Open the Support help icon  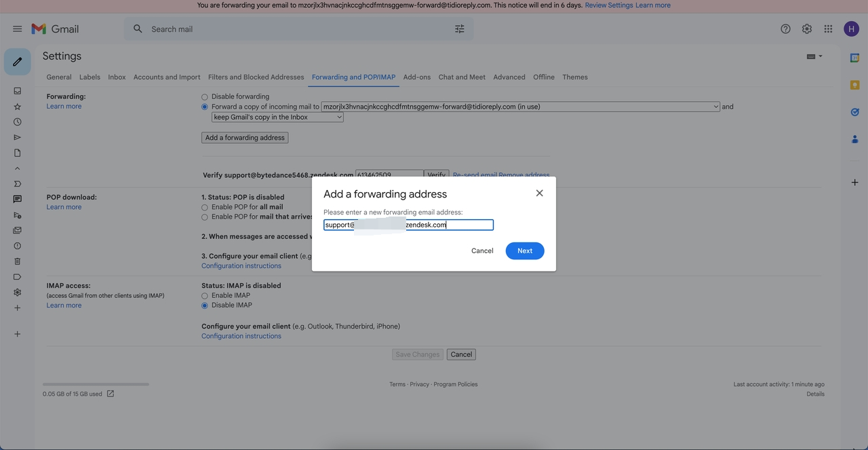coord(785,29)
